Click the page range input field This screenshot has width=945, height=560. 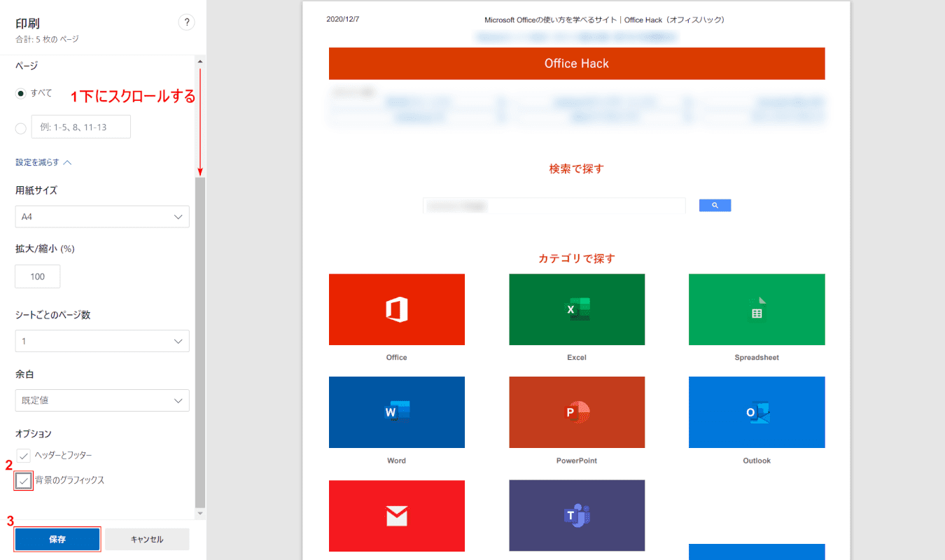tap(81, 127)
